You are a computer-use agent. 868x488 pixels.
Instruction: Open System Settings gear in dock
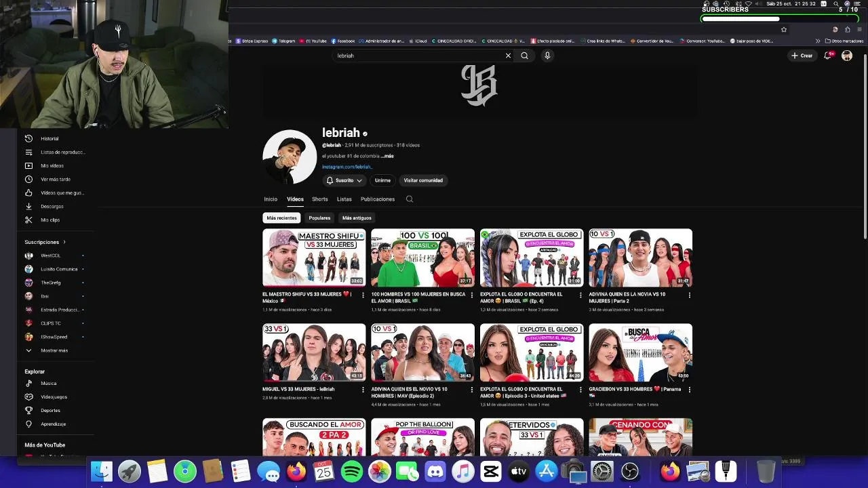(602, 471)
